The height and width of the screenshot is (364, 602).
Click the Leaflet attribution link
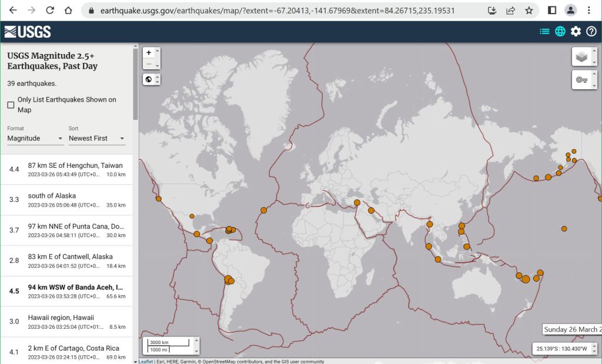(x=145, y=362)
